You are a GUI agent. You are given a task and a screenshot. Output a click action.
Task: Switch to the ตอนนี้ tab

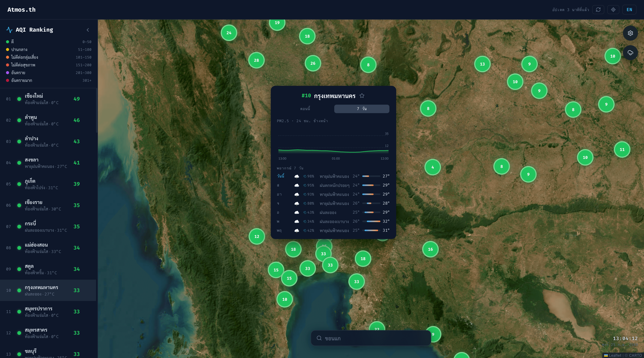pyautogui.click(x=305, y=109)
